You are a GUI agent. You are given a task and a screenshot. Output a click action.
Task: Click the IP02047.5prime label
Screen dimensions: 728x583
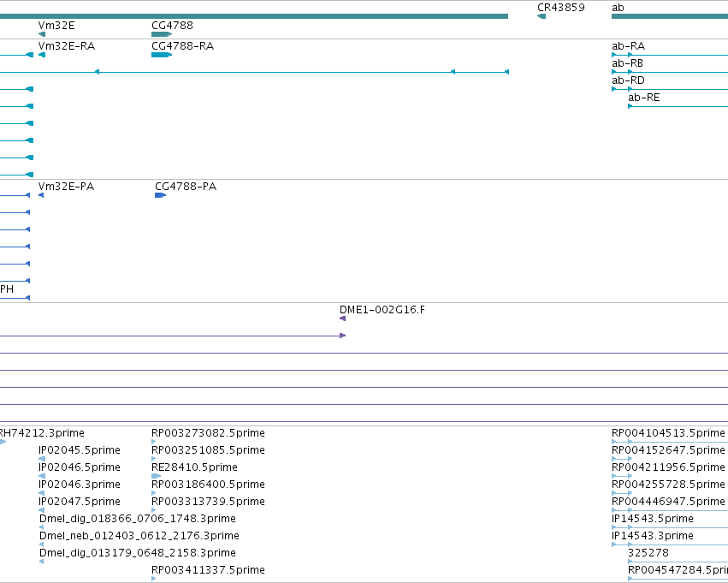point(80,502)
